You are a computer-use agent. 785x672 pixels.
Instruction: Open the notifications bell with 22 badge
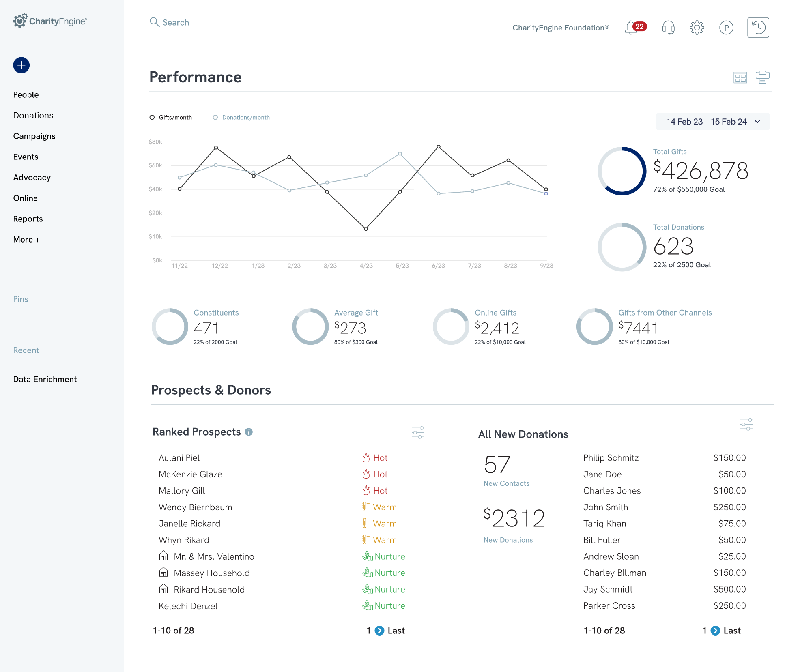tap(631, 28)
